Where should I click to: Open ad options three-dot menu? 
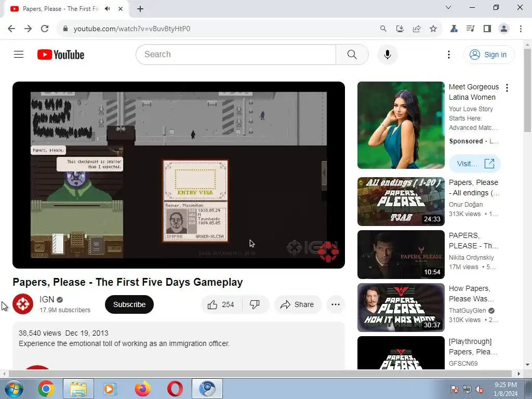point(507,88)
